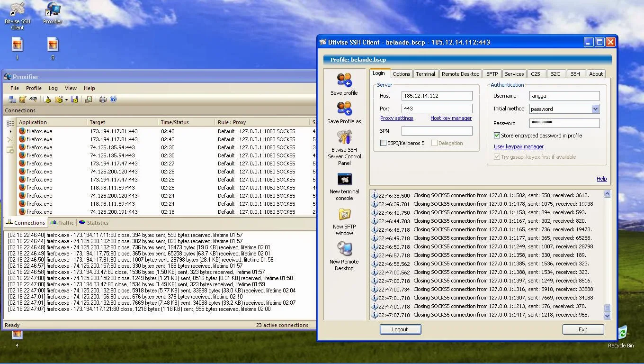The image size is (644, 364).
Task: Click info icon of 22:46:44.703 log entry
Action: (x=375, y=221)
